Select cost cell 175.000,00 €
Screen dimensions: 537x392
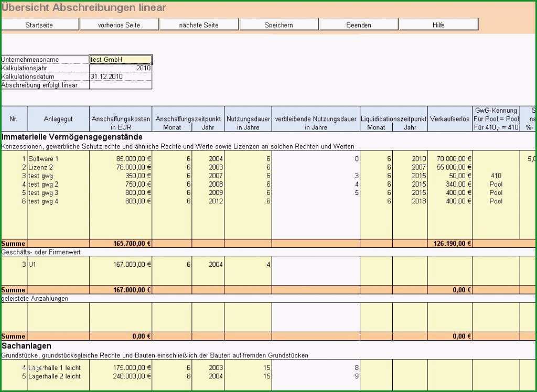(121, 368)
